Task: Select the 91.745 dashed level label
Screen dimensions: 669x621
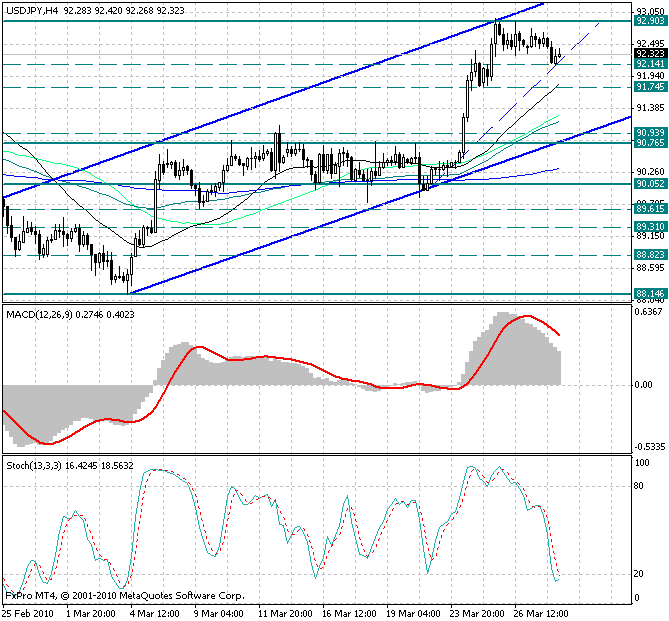Action: click(x=650, y=87)
